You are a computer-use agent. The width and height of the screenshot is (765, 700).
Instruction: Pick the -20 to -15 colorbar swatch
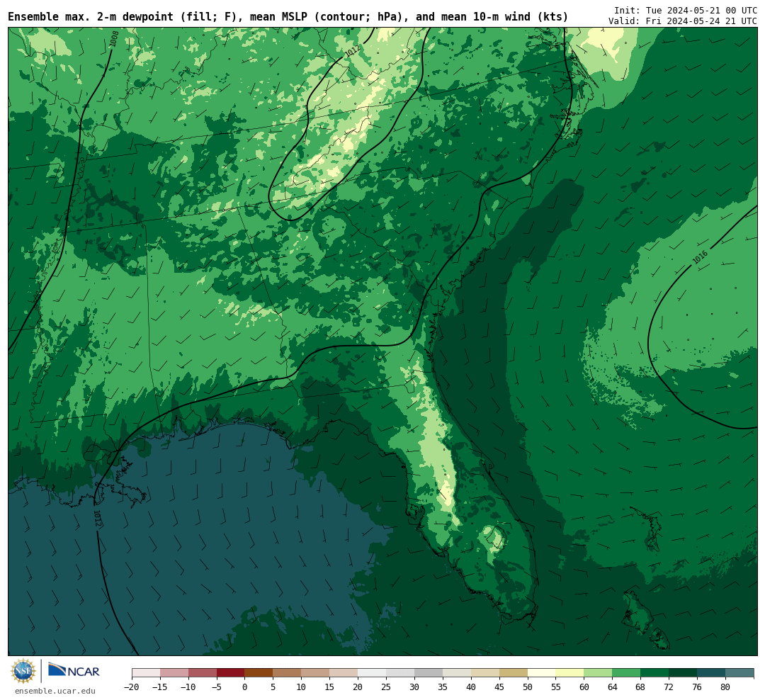coord(146,673)
